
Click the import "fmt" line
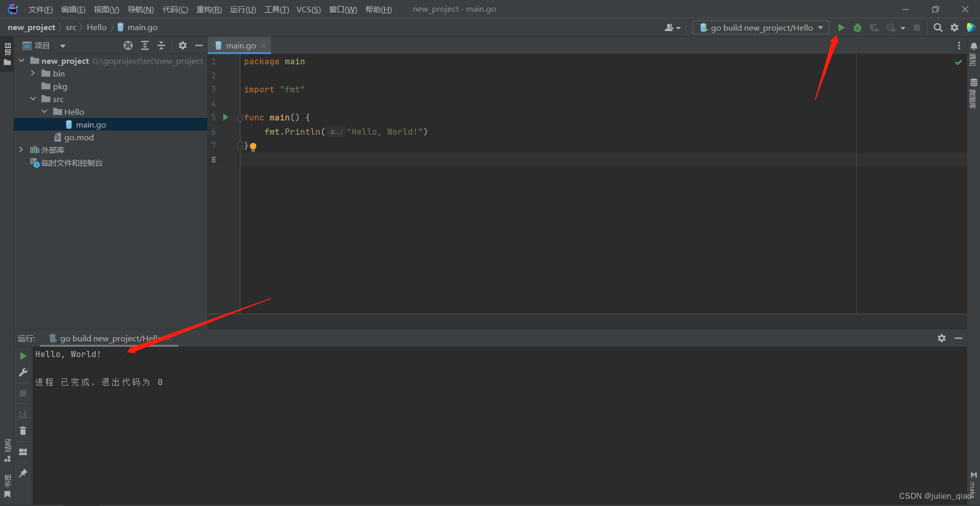coord(274,90)
